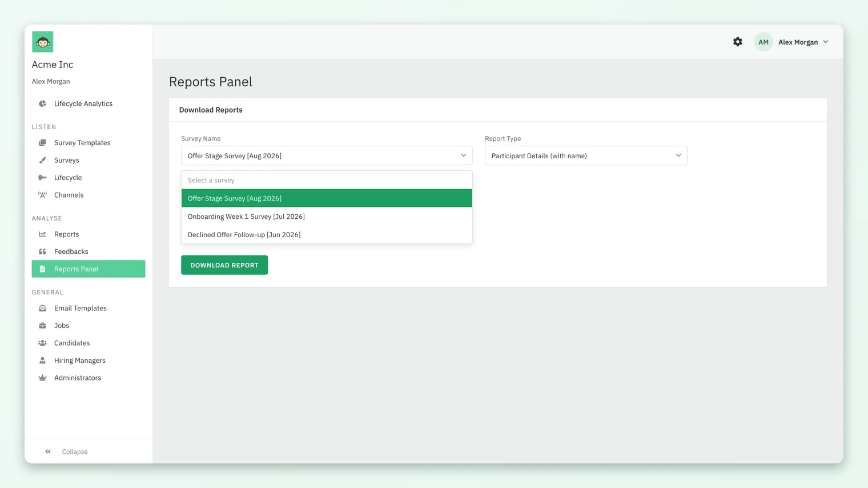
Task: Click the Alex Morgan name in header
Action: (798, 42)
